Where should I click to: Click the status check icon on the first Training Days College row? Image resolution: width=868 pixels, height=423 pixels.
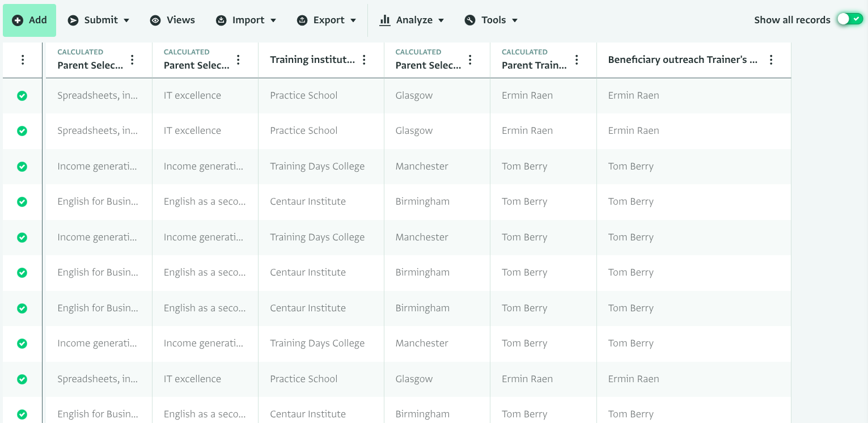coord(22,167)
